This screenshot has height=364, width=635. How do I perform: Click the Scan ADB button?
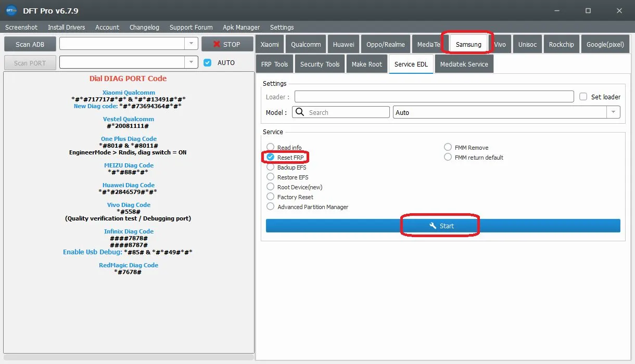coord(30,44)
